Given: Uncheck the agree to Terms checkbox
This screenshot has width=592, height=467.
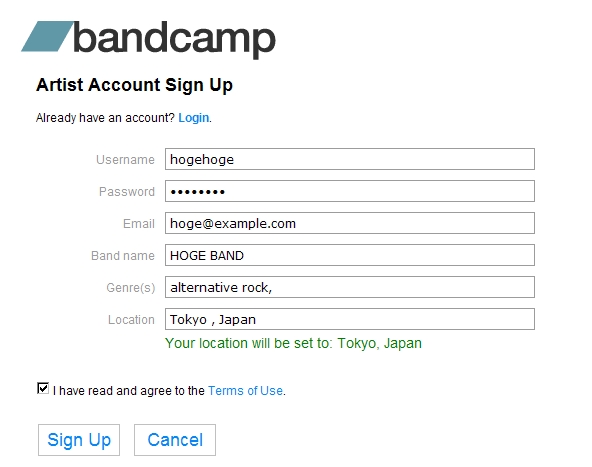Looking at the screenshot, I should pyautogui.click(x=43, y=388).
